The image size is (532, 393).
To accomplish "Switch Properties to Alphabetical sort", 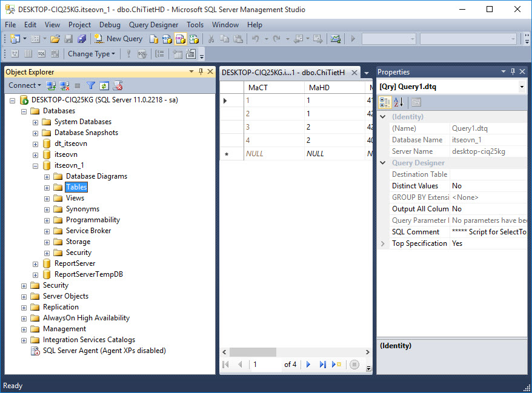I will [398, 102].
